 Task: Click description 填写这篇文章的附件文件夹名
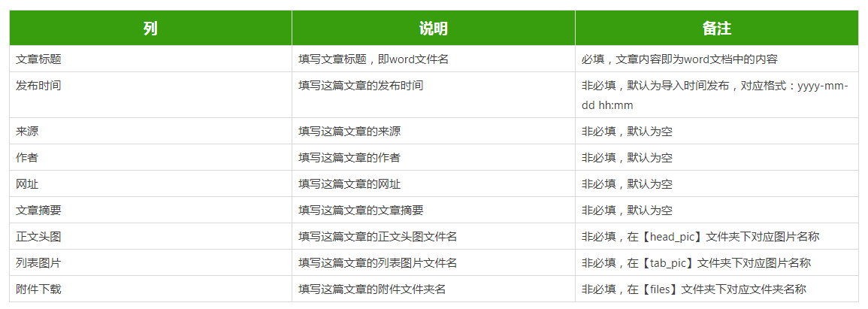[x=372, y=289]
